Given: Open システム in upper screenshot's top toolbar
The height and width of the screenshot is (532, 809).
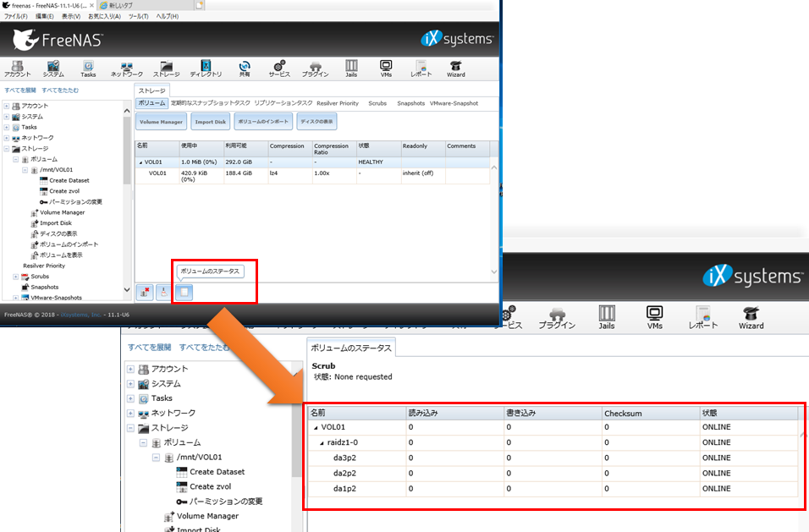Looking at the screenshot, I should coord(53,69).
